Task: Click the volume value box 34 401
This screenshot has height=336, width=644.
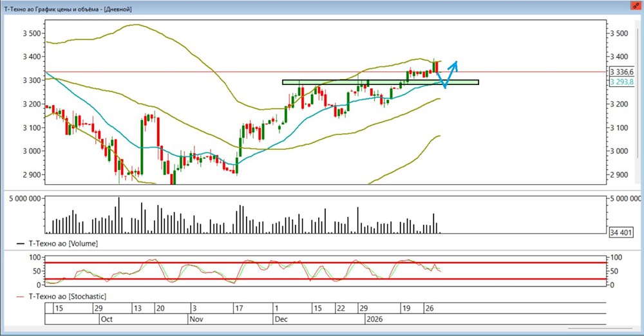Action: (621, 233)
